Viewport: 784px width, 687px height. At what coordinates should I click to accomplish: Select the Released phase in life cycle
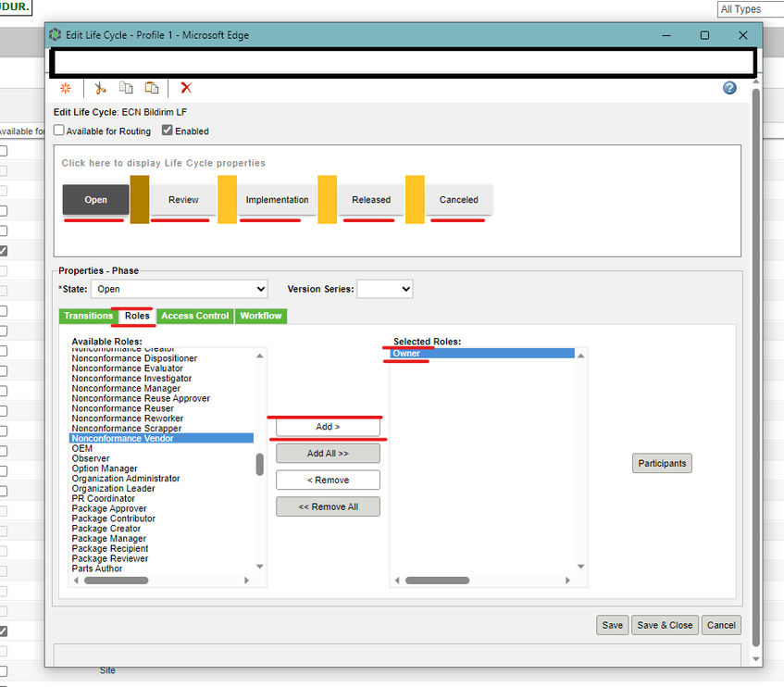[370, 200]
